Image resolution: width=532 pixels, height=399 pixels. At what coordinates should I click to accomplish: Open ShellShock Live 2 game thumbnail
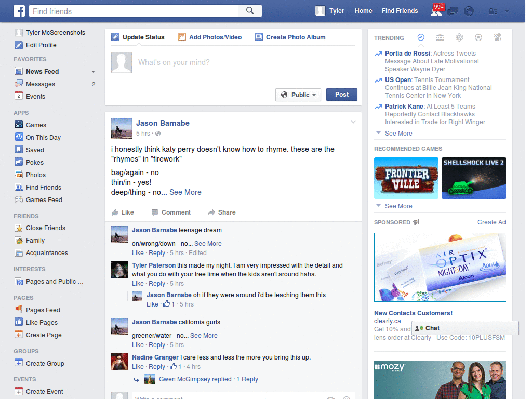click(x=474, y=178)
